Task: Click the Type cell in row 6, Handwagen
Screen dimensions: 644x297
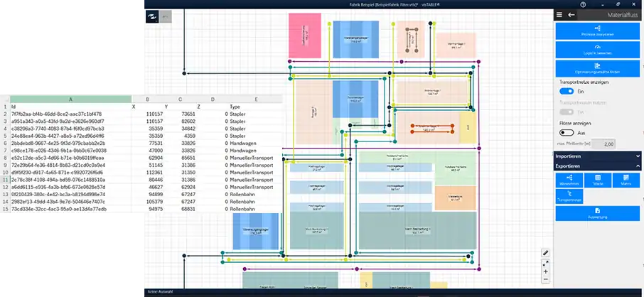Action: [256, 143]
